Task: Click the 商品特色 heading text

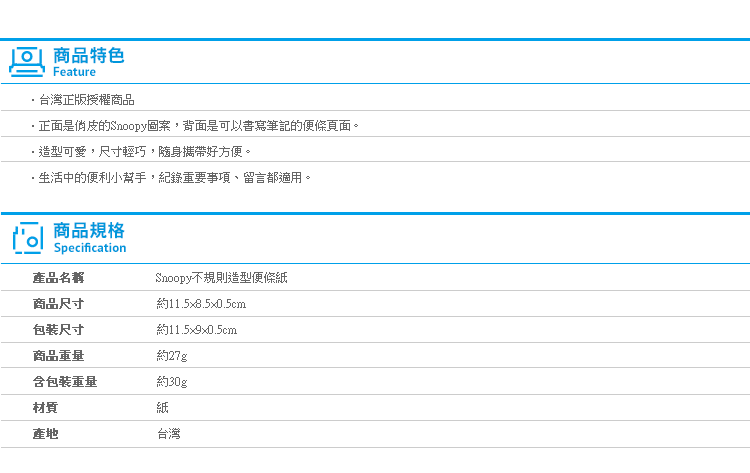Action: point(88,55)
